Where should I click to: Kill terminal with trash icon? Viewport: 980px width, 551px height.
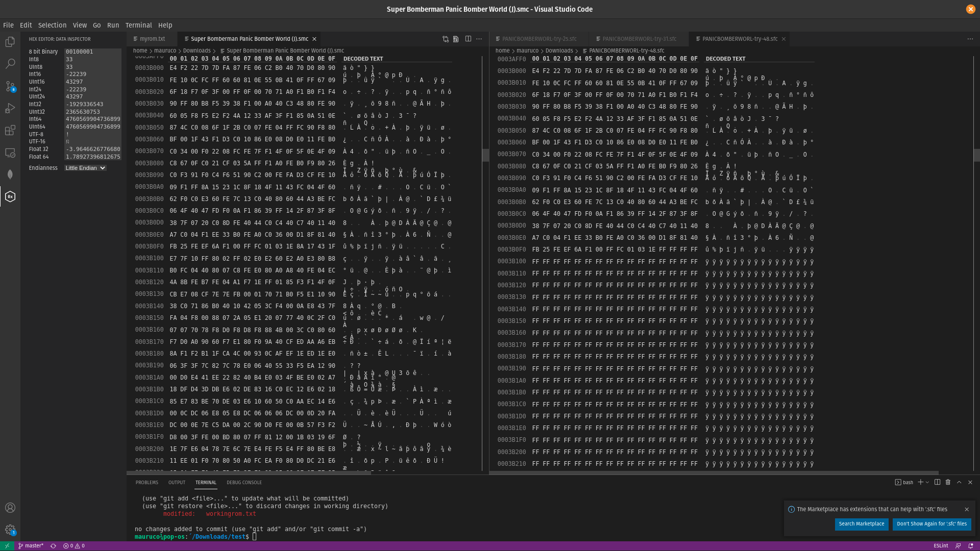pyautogui.click(x=948, y=482)
